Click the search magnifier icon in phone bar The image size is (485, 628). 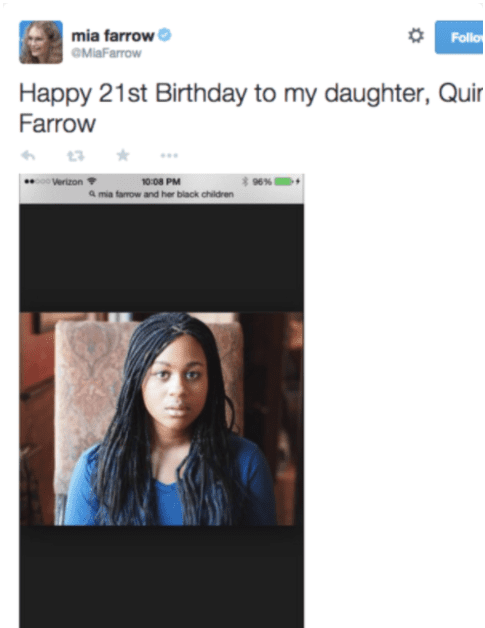[x=92, y=194]
